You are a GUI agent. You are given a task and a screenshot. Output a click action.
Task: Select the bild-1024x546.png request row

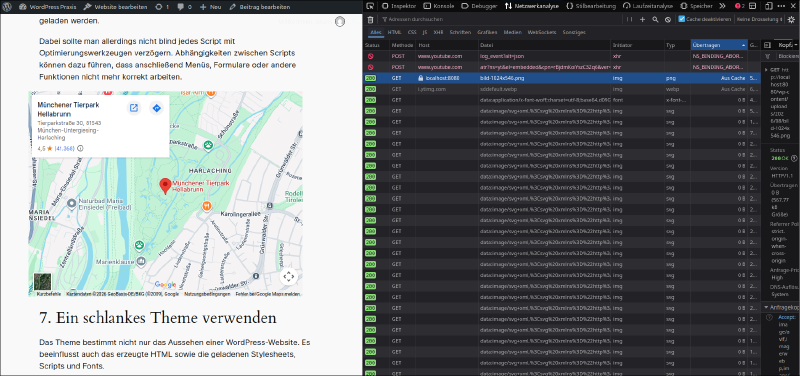(x=562, y=78)
